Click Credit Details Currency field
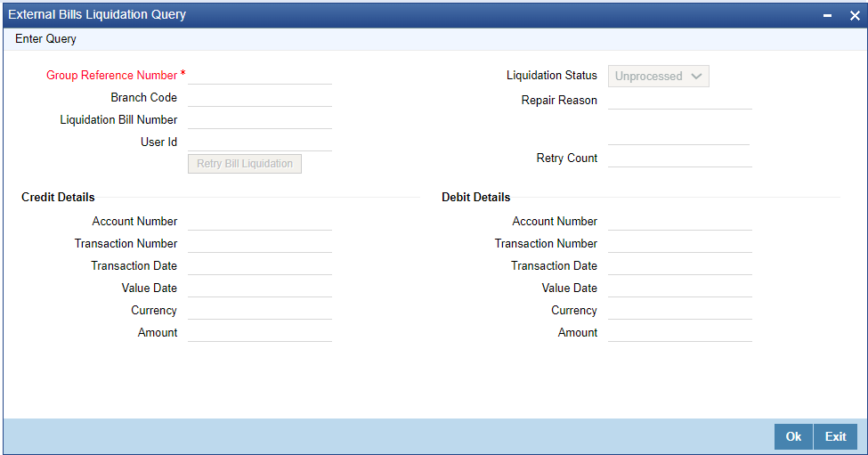868x455 pixels. 260,310
